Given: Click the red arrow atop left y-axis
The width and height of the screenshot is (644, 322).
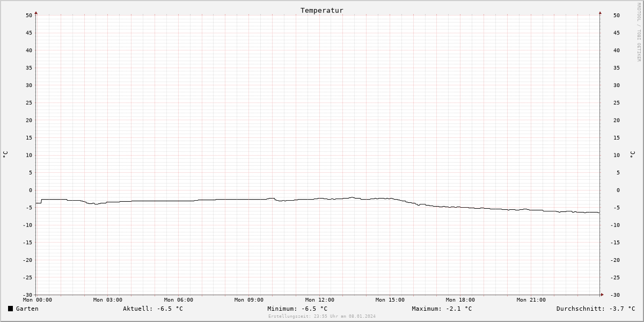Looking at the screenshot, I should point(36,12).
